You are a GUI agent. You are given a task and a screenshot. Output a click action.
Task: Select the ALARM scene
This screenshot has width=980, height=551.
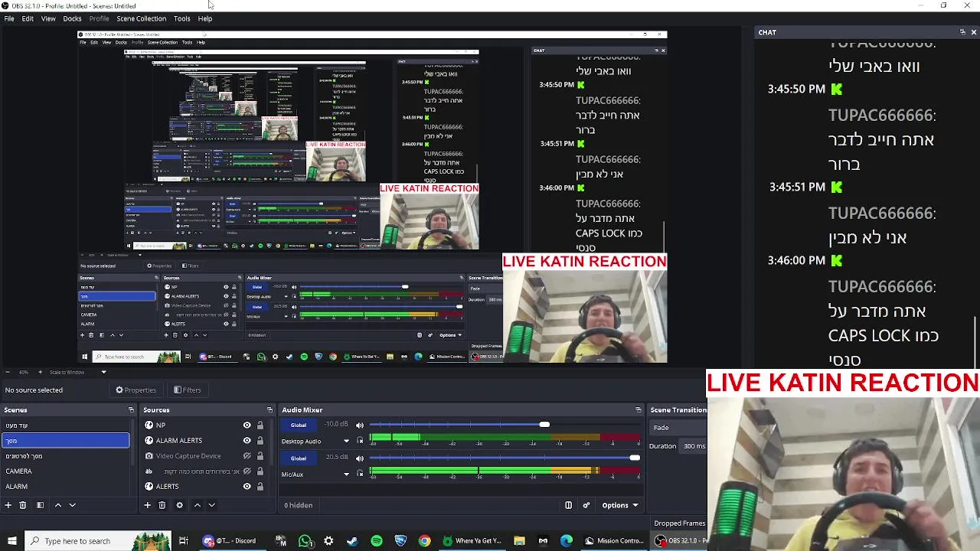[x=65, y=487]
